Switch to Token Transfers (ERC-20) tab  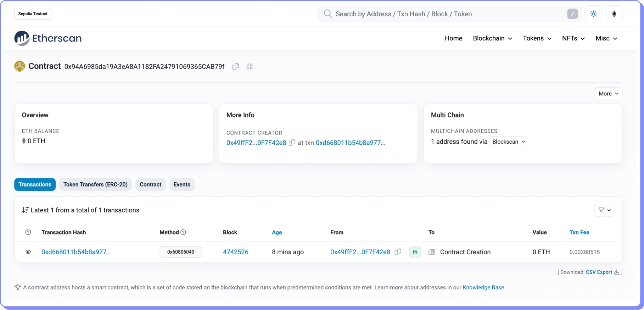(x=95, y=184)
